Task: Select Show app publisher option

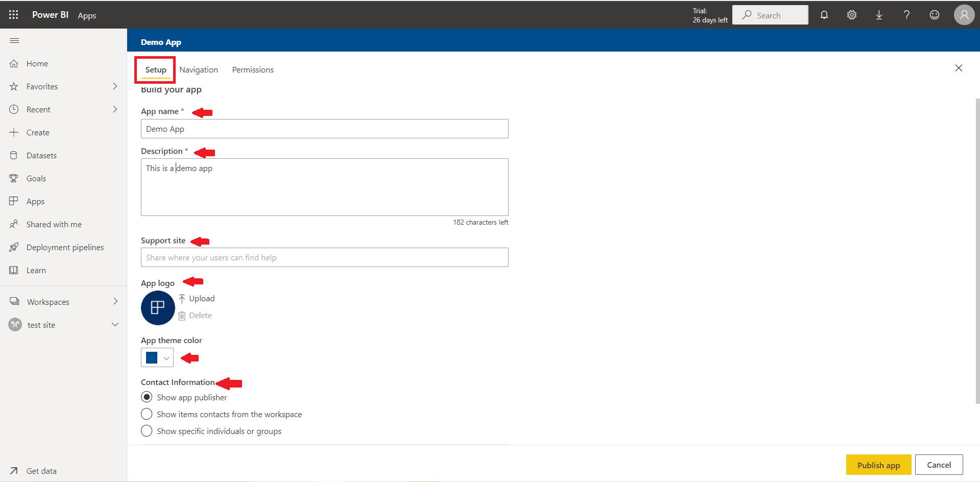Action: tap(147, 397)
